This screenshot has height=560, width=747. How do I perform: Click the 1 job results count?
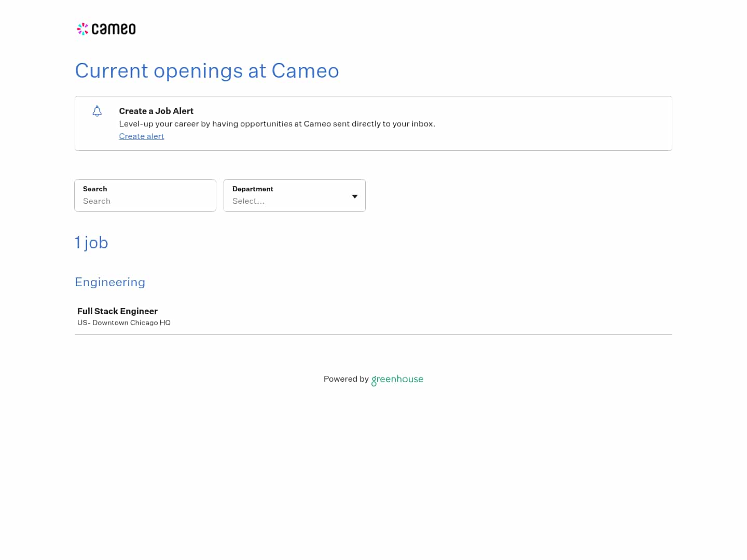click(x=91, y=243)
